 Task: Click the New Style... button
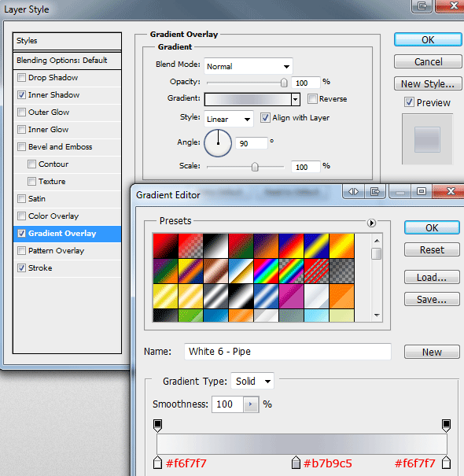click(428, 83)
